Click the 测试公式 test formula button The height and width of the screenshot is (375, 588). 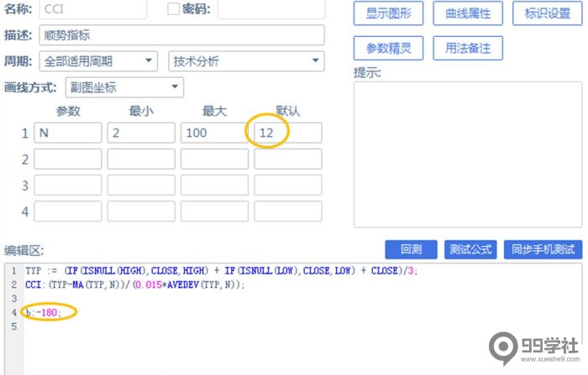point(470,249)
